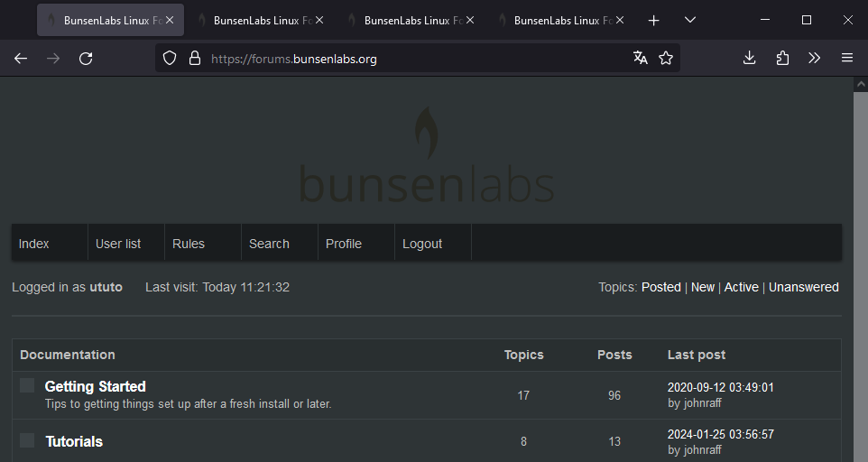Reload the current page
This screenshot has height=462, width=868.
(x=86, y=58)
